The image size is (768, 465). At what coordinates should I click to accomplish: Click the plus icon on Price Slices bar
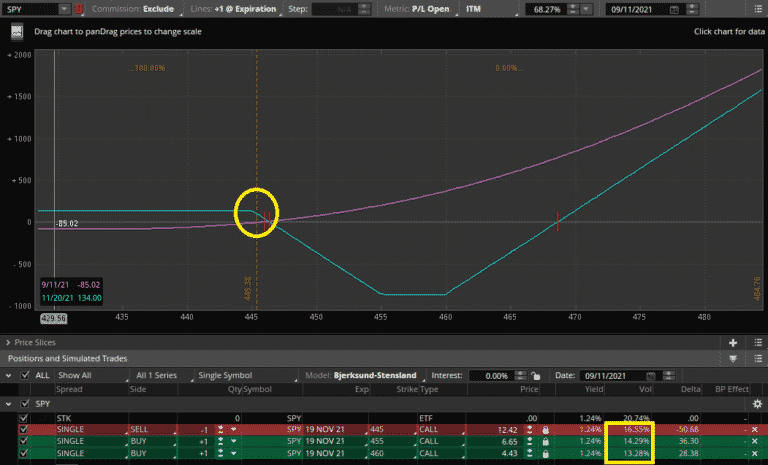(x=732, y=342)
